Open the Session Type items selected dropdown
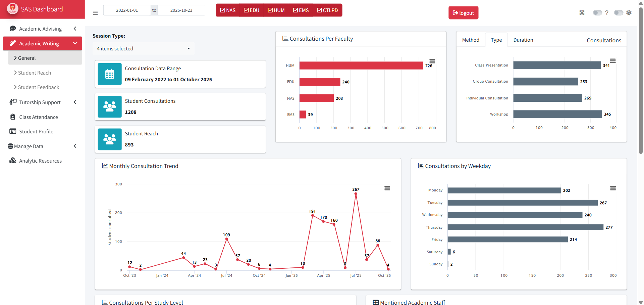This screenshot has height=305, width=644. [x=144, y=48]
